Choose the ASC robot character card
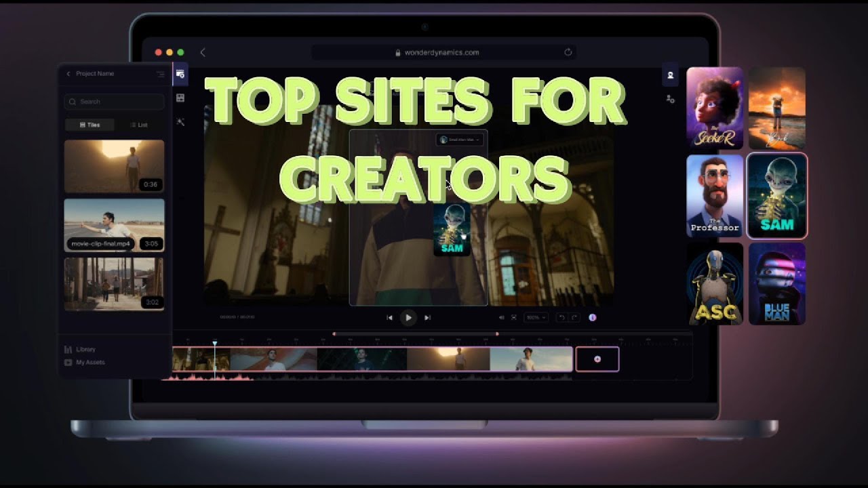Screen dimensions: 868x488 point(715,283)
